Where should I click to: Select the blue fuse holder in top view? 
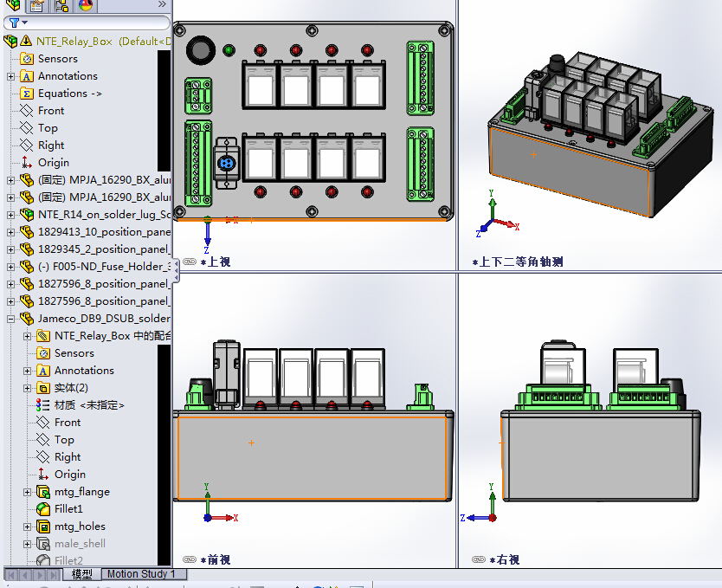226,163
